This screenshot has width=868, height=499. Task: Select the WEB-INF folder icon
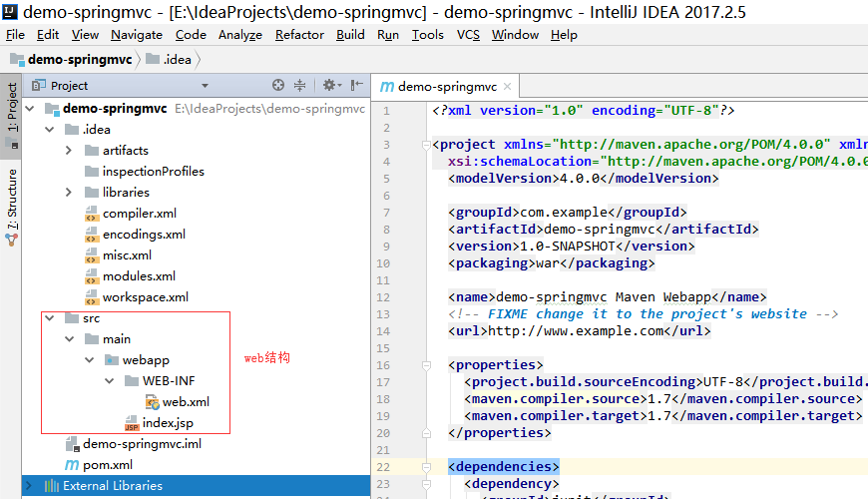[132, 381]
